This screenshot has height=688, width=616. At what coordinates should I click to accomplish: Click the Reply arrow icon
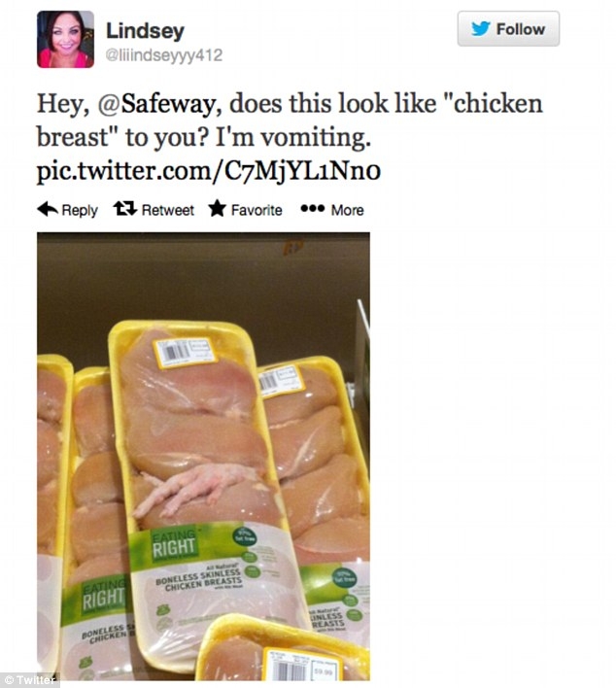48,209
